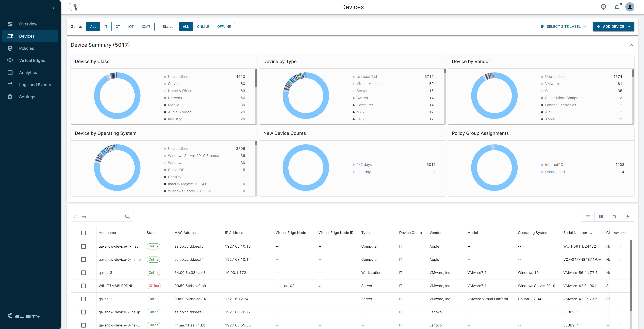The height and width of the screenshot is (329, 644).
Task: Filter genre by IOMT
Action: click(x=146, y=26)
